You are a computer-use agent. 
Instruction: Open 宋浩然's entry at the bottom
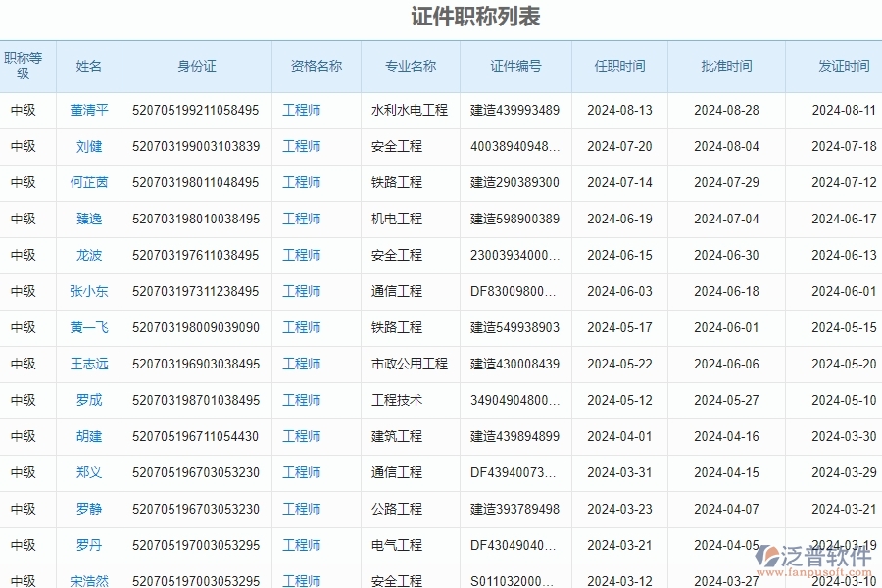tap(89, 580)
